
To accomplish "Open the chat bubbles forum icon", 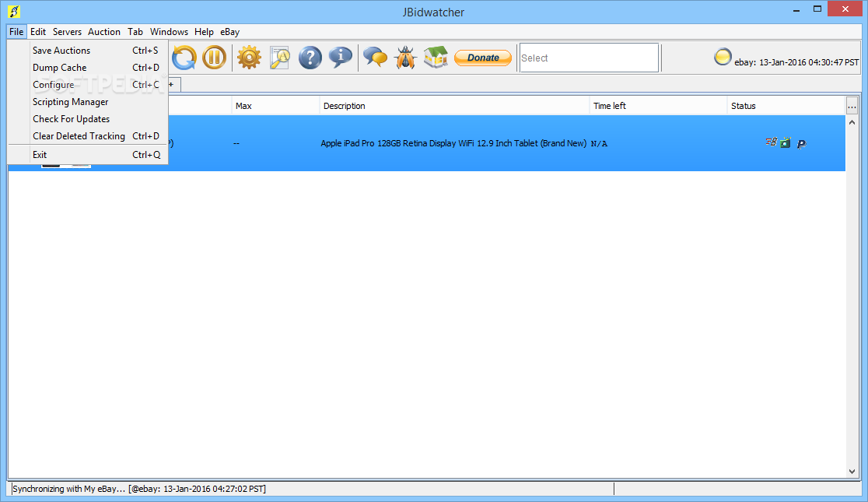I will coord(376,58).
